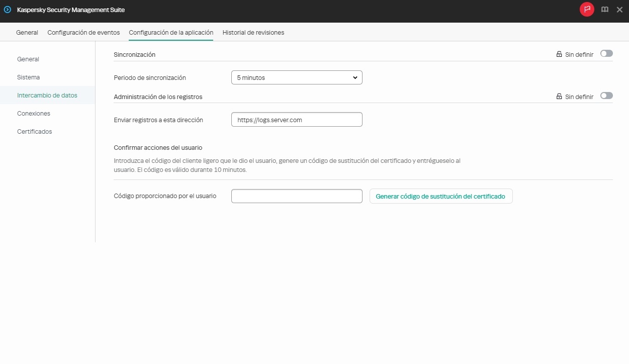Click the Código proporcionado por el usuario field
Viewport: 629px width, 364px height.
click(x=297, y=196)
